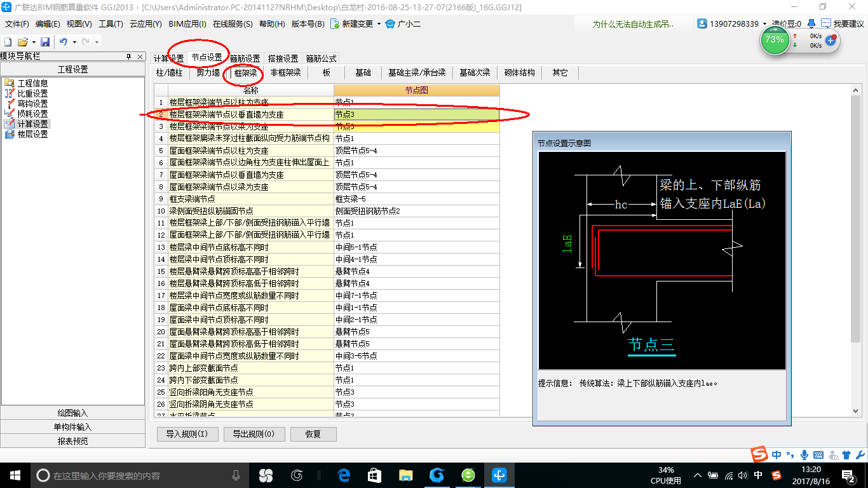Click vertical scrollbar of node settings area
Screen dimensions: 868x488
[x=856, y=249]
